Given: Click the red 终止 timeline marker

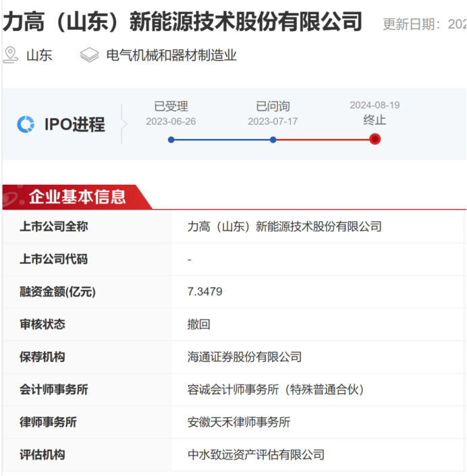Looking at the screenshot, I should point(375,140).
